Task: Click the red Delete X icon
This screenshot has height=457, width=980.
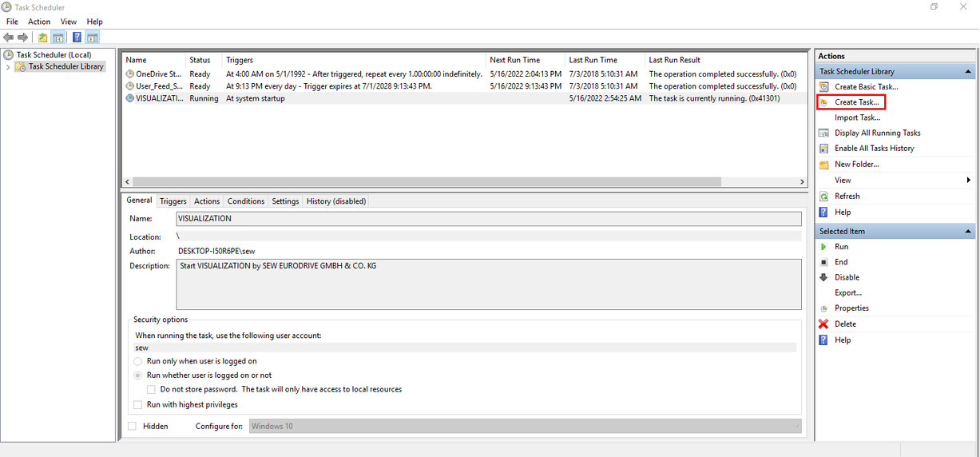Action: click(x=824, y=324)
